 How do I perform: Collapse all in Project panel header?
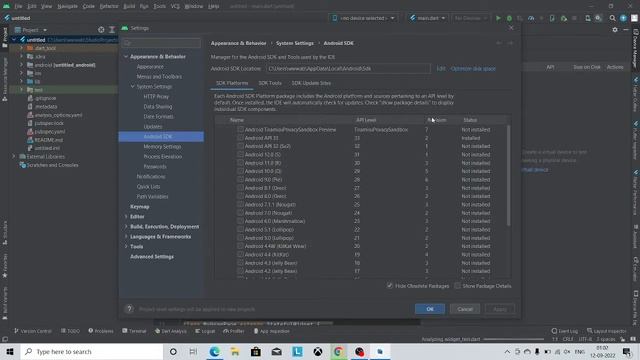click(112, 30)
